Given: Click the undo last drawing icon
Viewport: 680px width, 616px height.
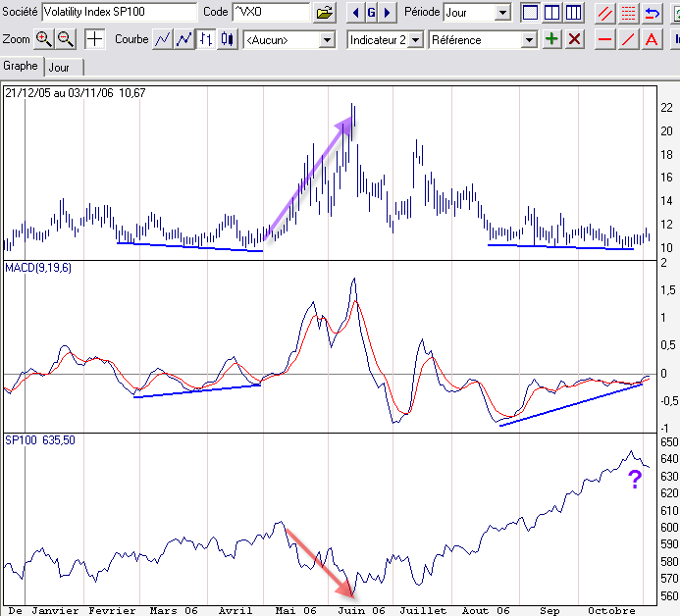Looking at the screenshot, I should click(x=652, y=13).
